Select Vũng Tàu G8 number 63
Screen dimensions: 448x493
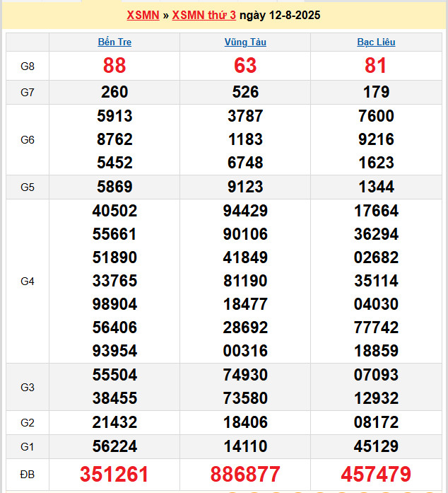tap(245, 65)
